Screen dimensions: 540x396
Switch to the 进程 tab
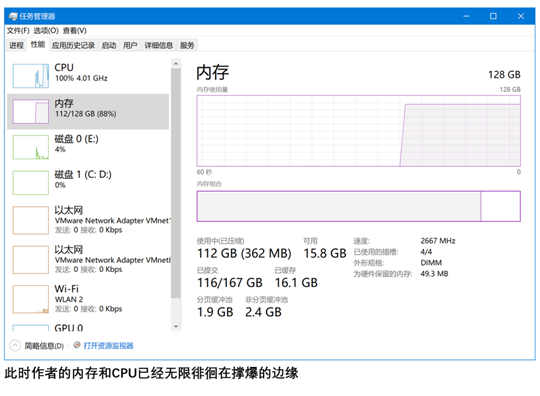pyautogui.click(x=16, y=45)
